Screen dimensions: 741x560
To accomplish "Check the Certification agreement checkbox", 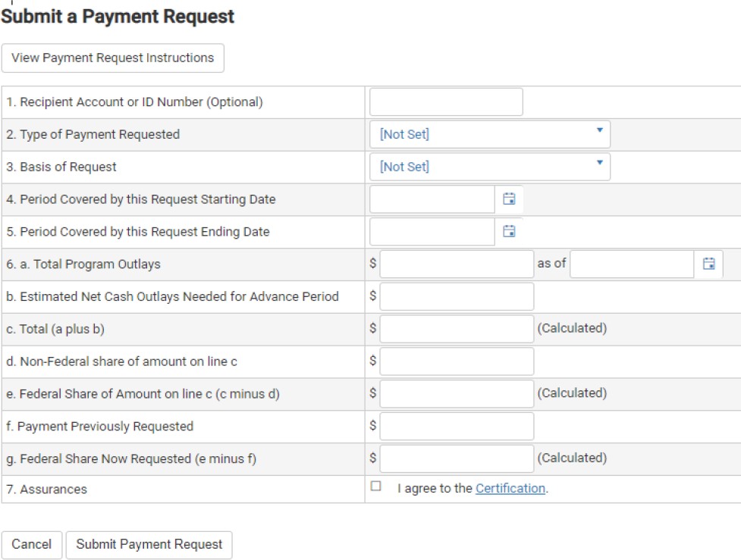I will (x=376, y=486).
